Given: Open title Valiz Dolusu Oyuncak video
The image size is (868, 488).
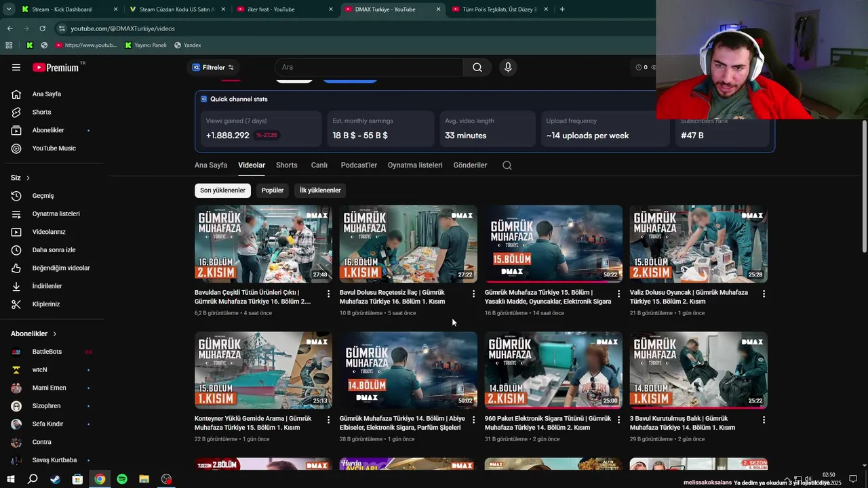Looking at the screenshot, I should coord(689,297).
